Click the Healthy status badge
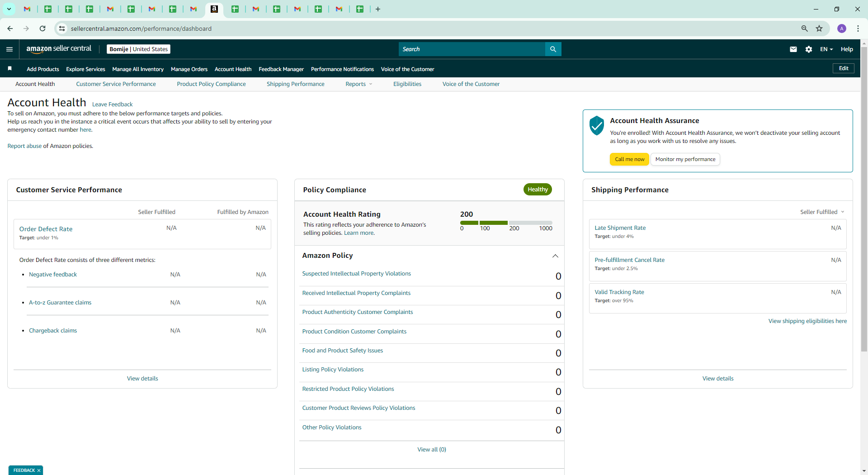This screenshot has width=868, height=475. [538, 190]
